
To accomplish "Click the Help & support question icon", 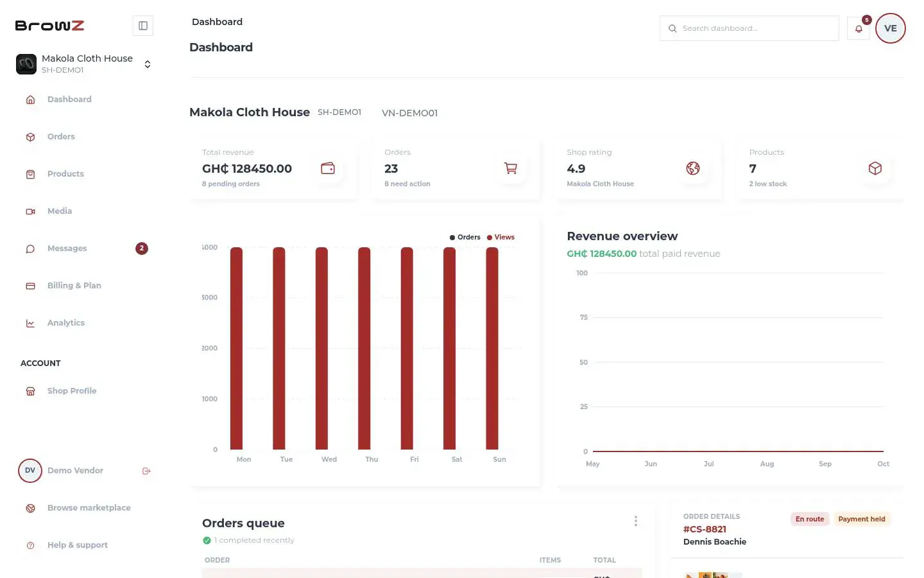I will point(30,545).
